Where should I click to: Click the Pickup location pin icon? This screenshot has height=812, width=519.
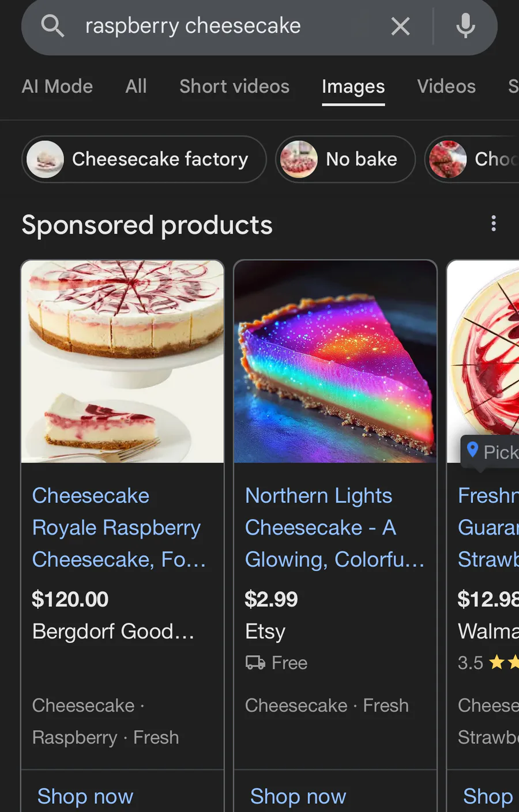473,450
